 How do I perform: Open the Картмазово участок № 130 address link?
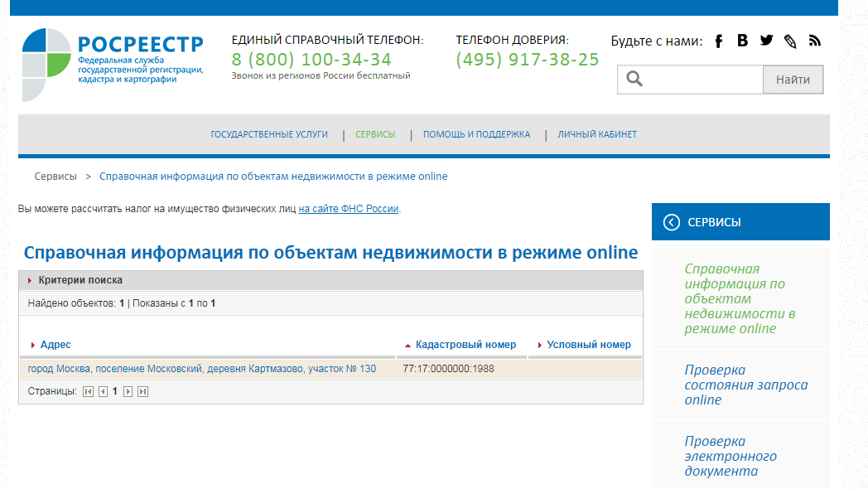click(x=202, y=369)
